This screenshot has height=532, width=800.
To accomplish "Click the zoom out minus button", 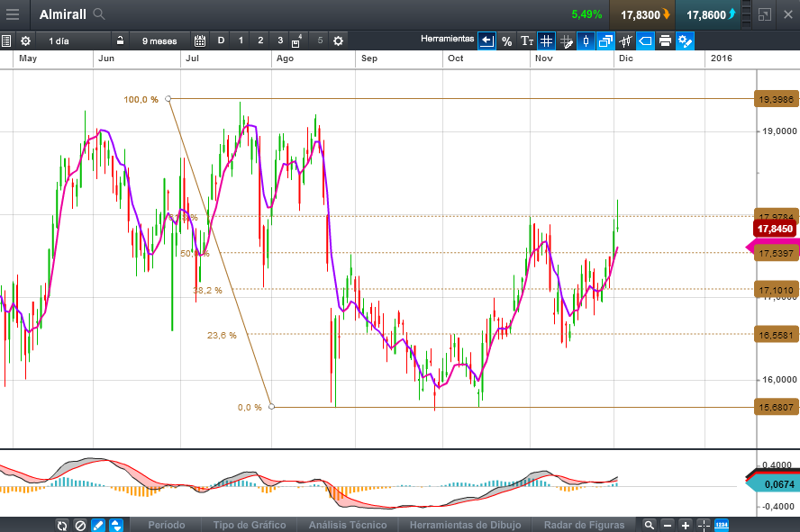I will (668, 525).
